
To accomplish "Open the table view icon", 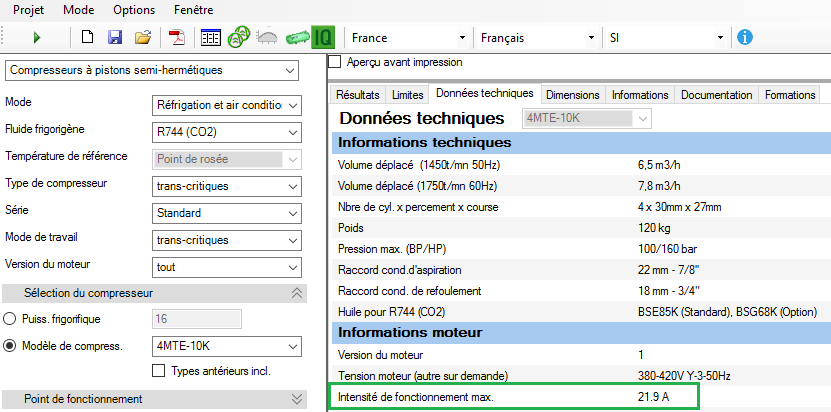I will click(211, 38).
